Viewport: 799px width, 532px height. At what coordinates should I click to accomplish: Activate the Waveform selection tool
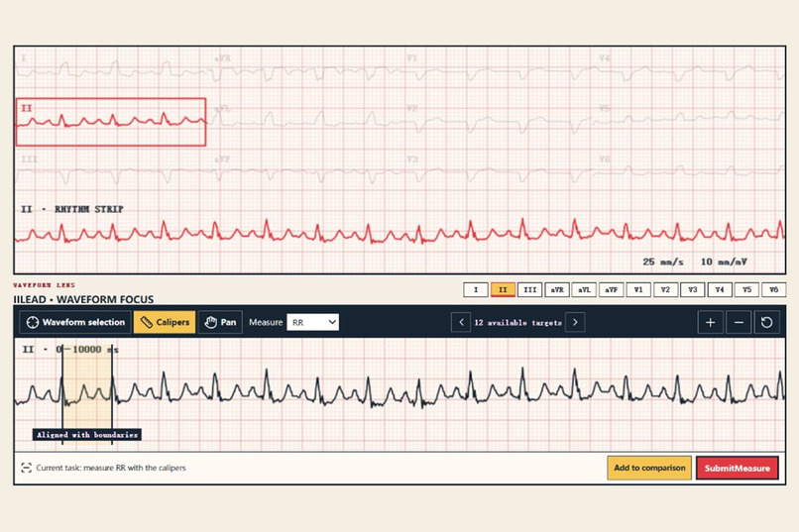tap(75, 322)
